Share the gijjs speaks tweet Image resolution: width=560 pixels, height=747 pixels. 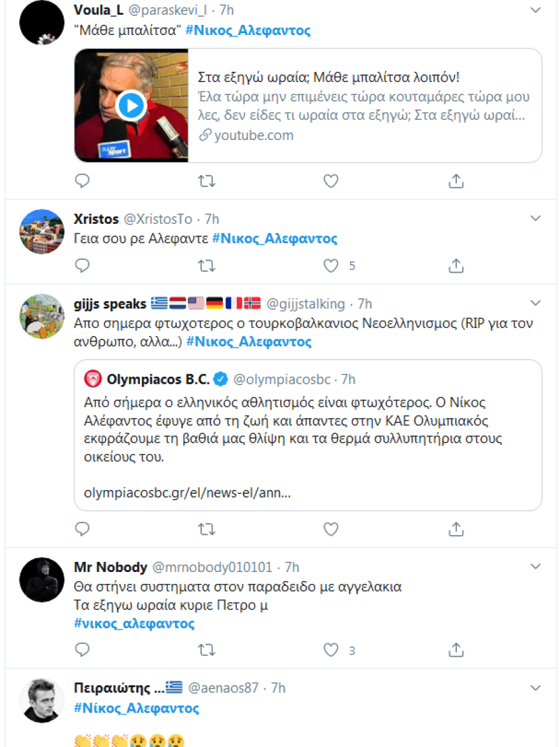(x=456, y=529)
